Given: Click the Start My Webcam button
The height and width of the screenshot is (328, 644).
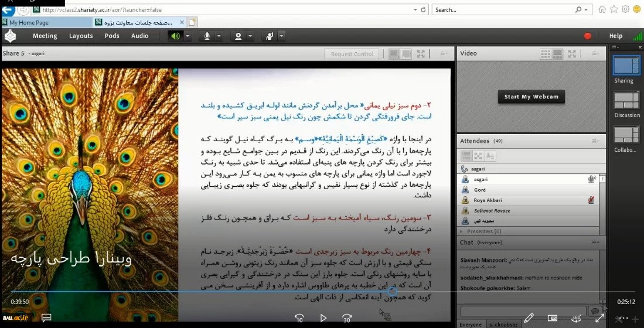Looking at the screenshot, I should coord(531,97).
